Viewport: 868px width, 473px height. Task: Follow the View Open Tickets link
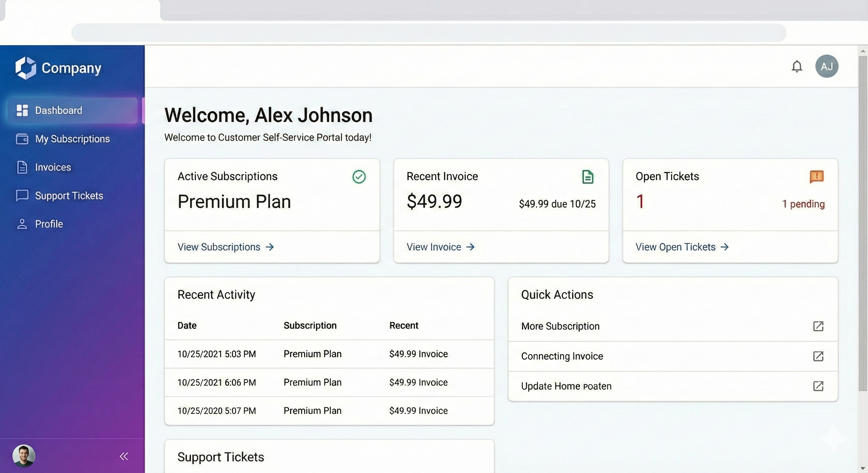pos(682,247)
